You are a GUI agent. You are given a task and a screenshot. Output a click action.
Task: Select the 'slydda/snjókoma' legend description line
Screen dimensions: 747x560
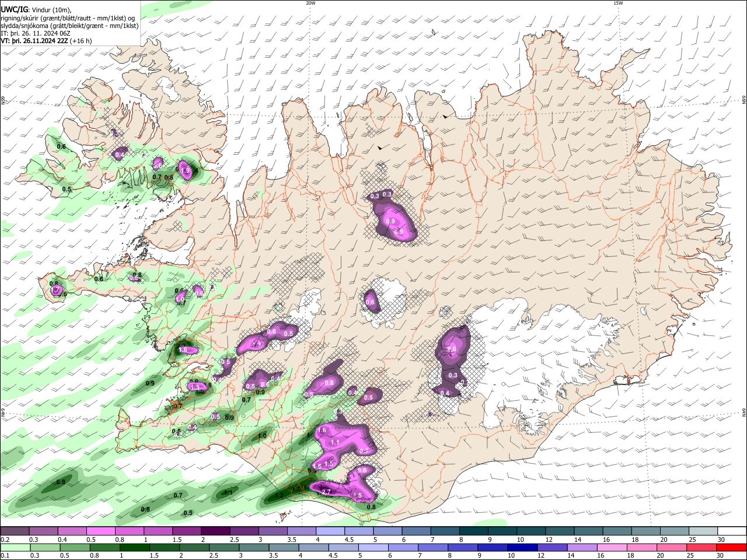point(69,26)
